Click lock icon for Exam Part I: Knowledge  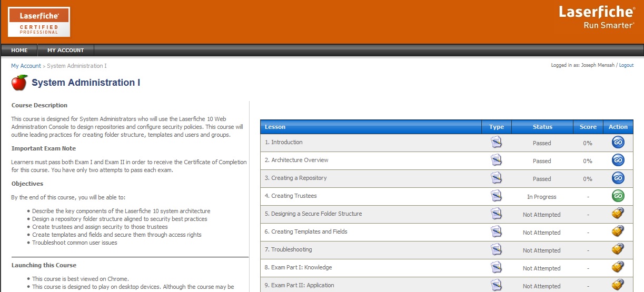point(618,267)
